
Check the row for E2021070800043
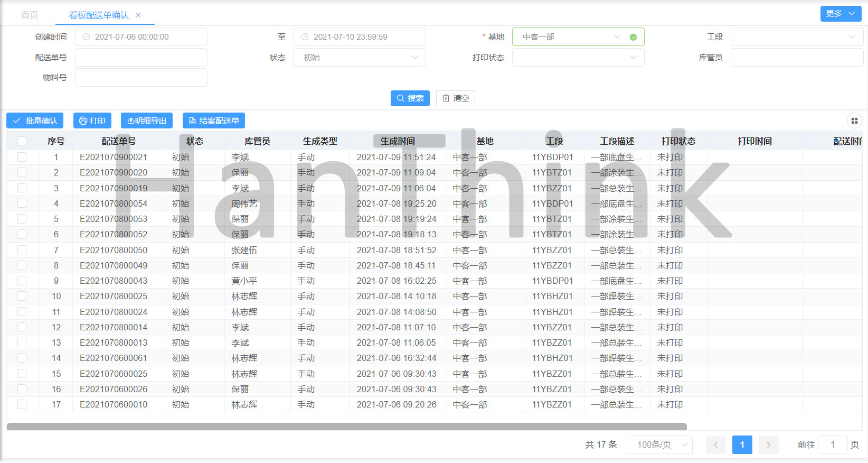22,281
